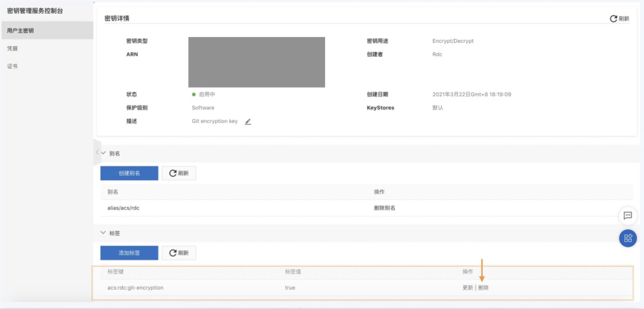Click the 密钥详情 heading

click(x=118, y=18)
